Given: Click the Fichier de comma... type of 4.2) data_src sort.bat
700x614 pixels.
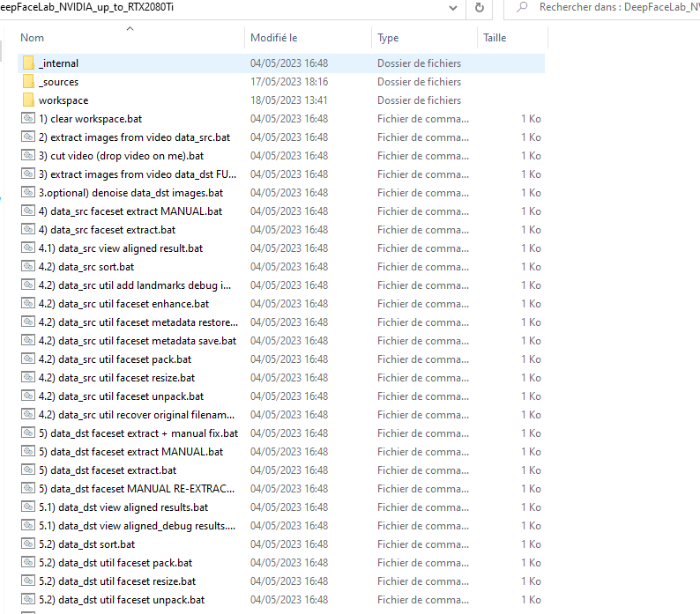Looking at the screenshot, I should click(x=423, y=266).
